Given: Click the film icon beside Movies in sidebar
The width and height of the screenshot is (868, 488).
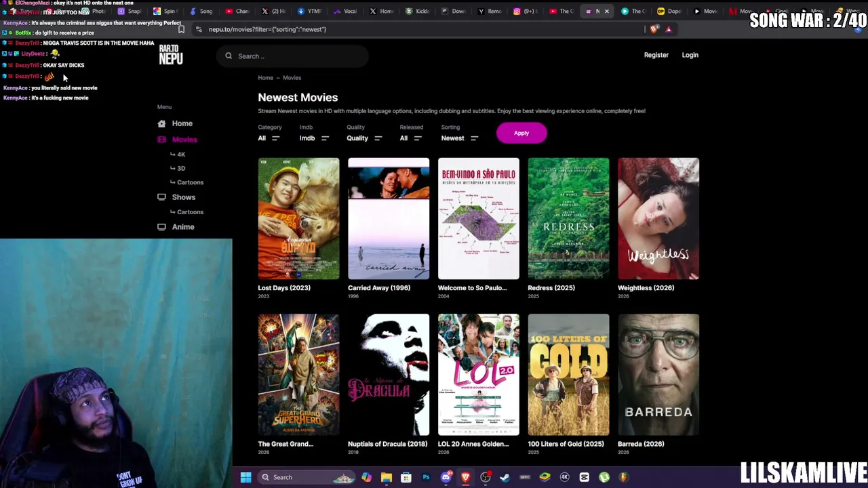Looking at the screenshot, I should 161,140.
